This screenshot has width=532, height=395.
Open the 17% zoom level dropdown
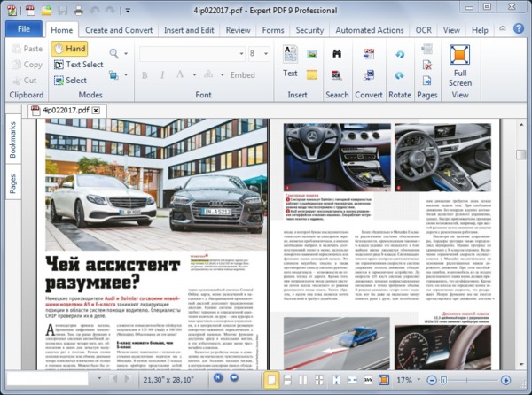tap(419, 379)
